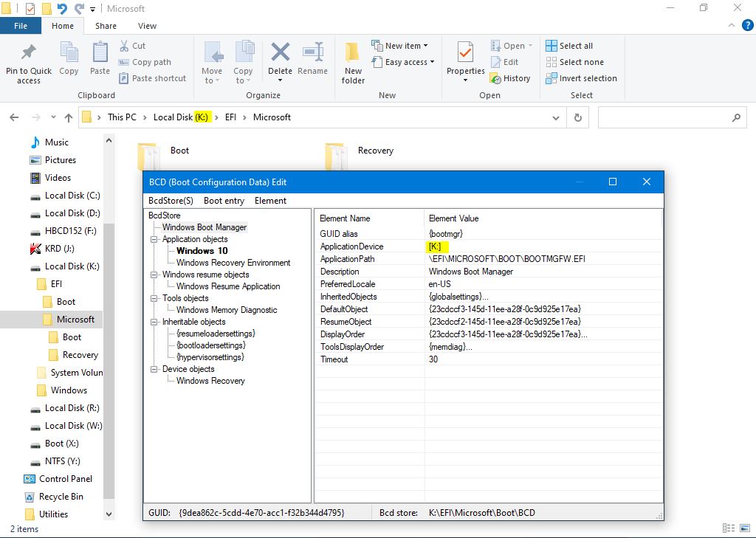Click the Pin to Quick access icon
Screen dimensions: 756x538
click(28, 54)
